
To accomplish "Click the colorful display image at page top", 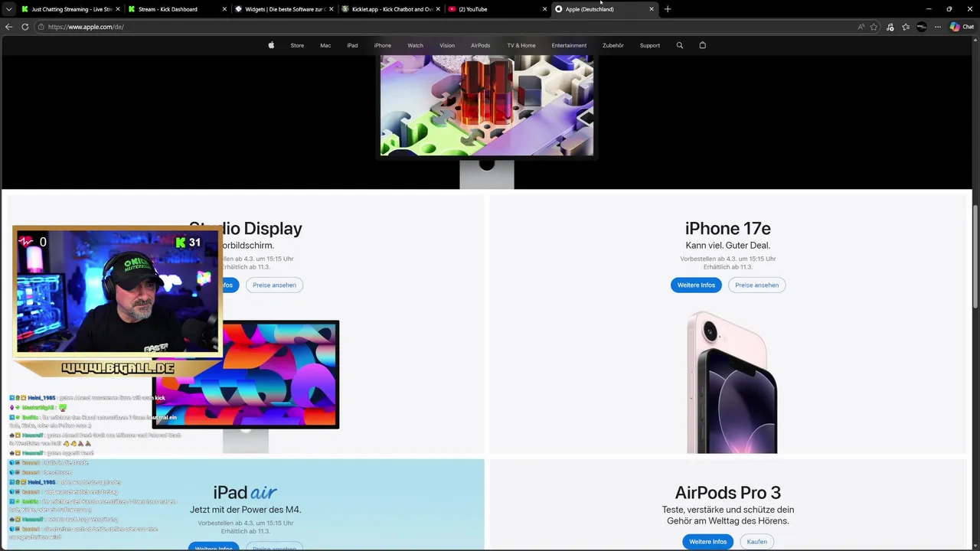I will click(487, 106).
